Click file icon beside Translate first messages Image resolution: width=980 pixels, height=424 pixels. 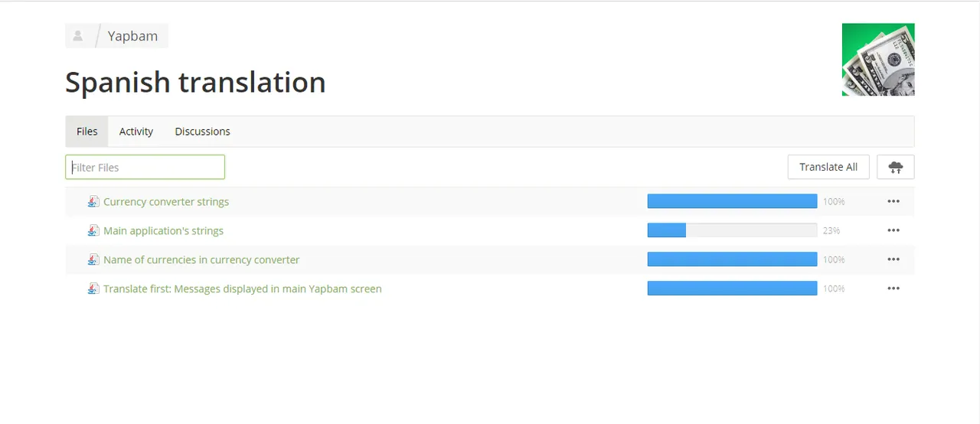(93, 289)
